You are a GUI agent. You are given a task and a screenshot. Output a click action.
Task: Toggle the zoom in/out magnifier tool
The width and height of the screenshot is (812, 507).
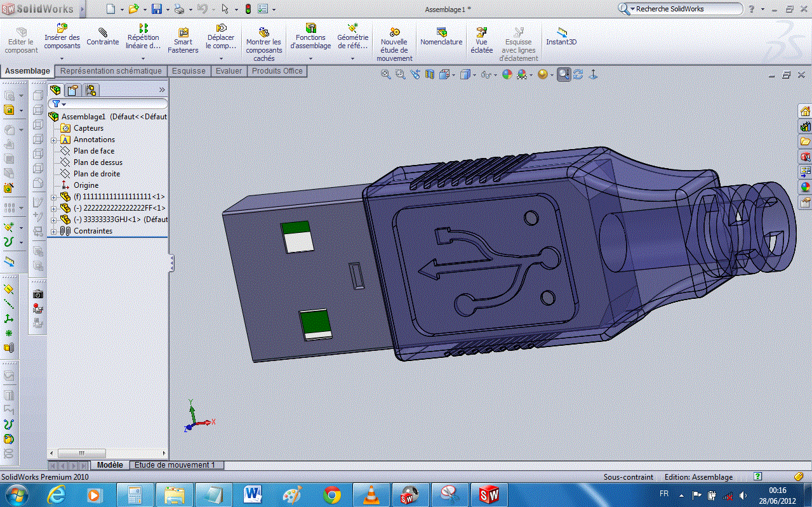pyautogui.click(x=564, y=75)
